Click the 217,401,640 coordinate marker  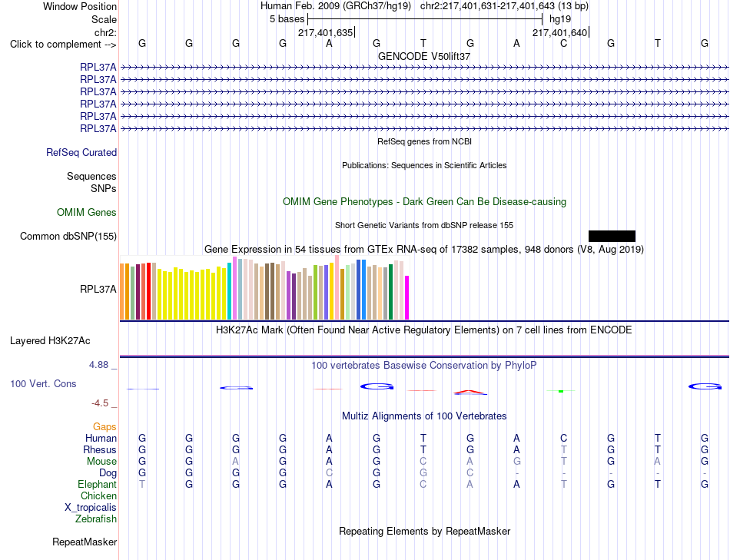(x=560, y=32)
